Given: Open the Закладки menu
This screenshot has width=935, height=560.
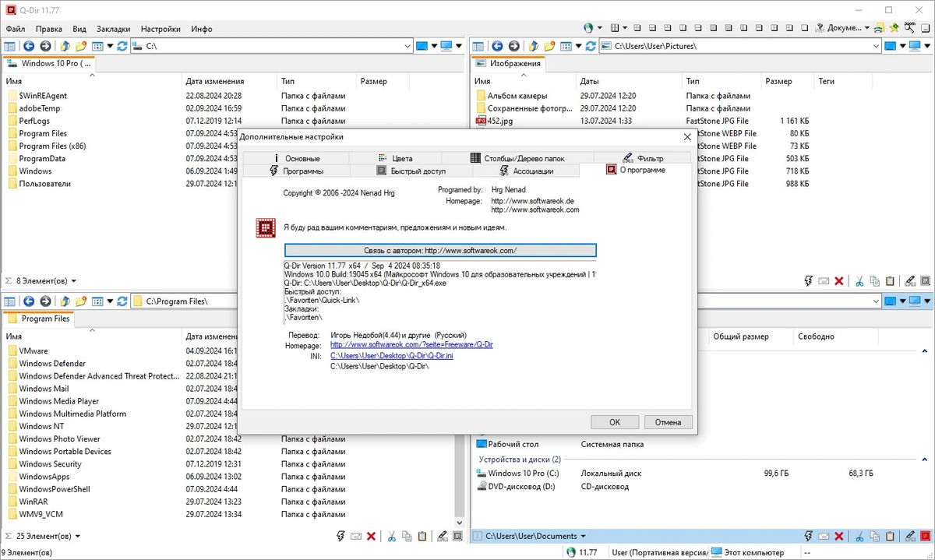Looking at the screenshot, I should coord(114,29).
